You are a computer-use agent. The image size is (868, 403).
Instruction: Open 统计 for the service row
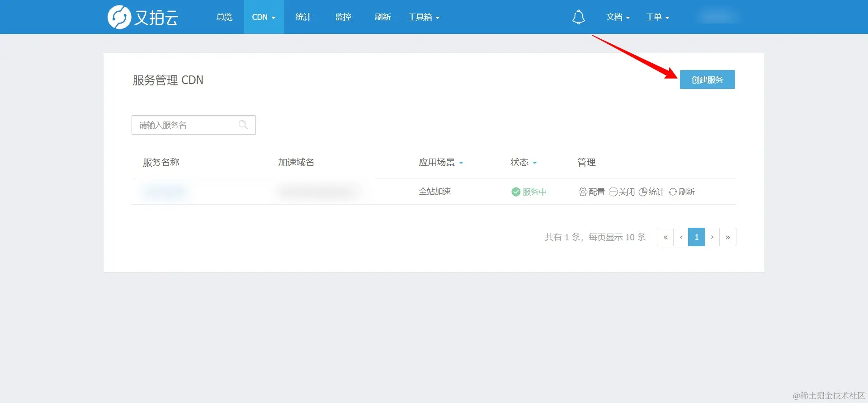click(651, 192)
